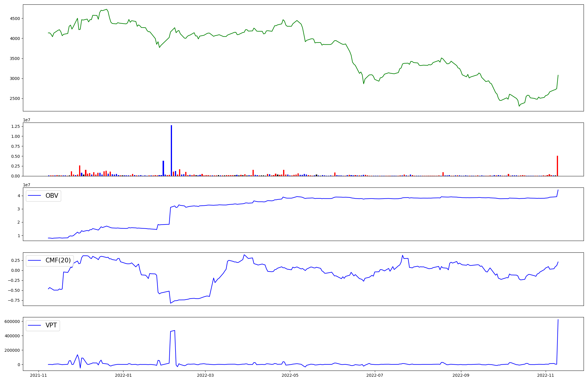Click the 2021-11 x-axis date label
The width and height of the screenshot is (588, 382).
click(x=39, y=375)
